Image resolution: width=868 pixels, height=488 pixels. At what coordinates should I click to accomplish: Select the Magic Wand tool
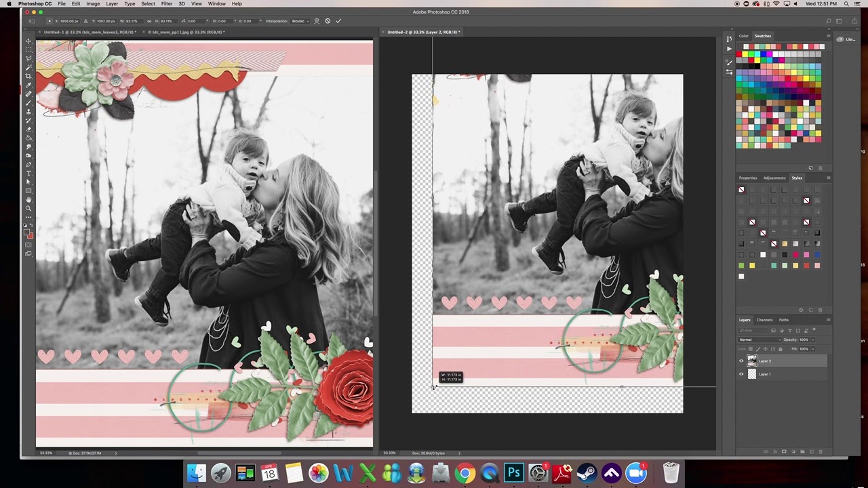pyautogui.click(x=29, y=66)
